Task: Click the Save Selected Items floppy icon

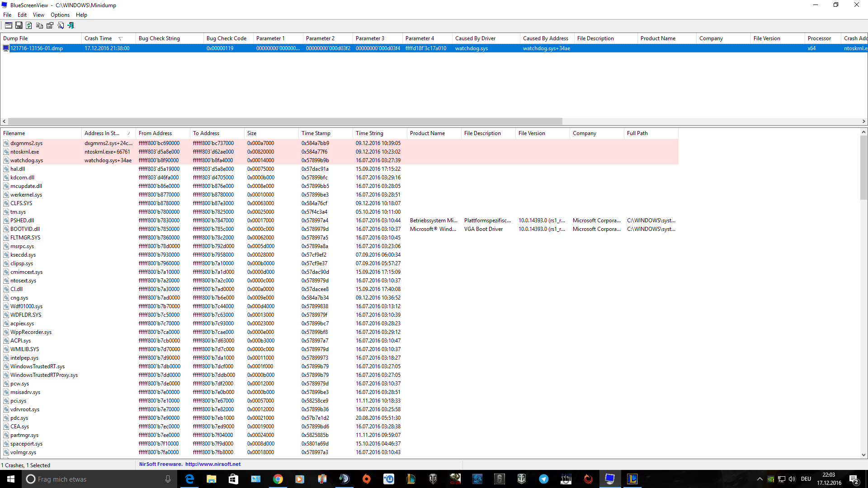Action: pyautogui.click(x=19, y=26)
